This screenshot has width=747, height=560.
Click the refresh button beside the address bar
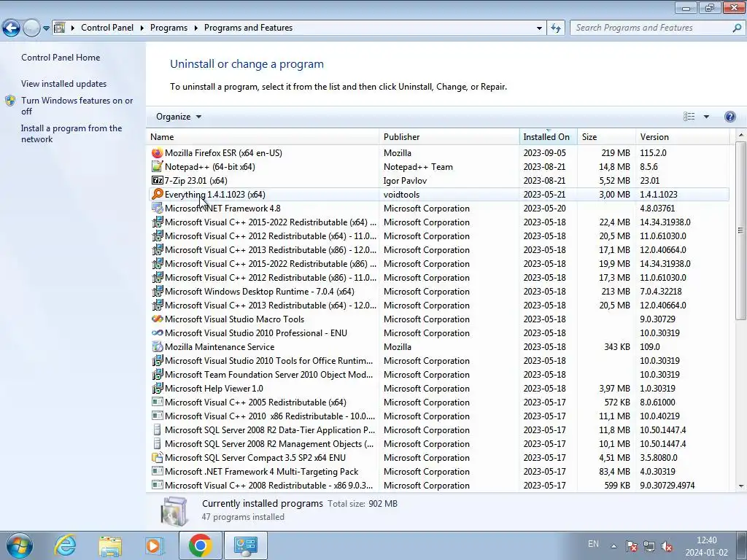point(555,28)
